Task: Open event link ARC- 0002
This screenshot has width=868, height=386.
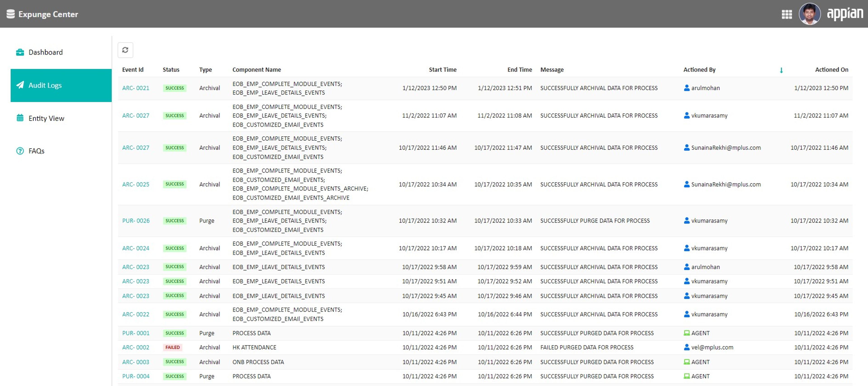Action: point(135,347)
